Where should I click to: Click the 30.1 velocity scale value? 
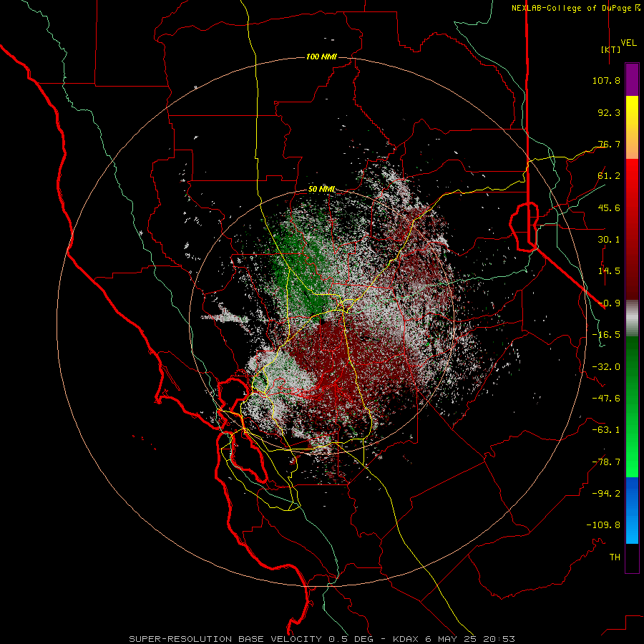pyautogui.click(x=609, y=240)
